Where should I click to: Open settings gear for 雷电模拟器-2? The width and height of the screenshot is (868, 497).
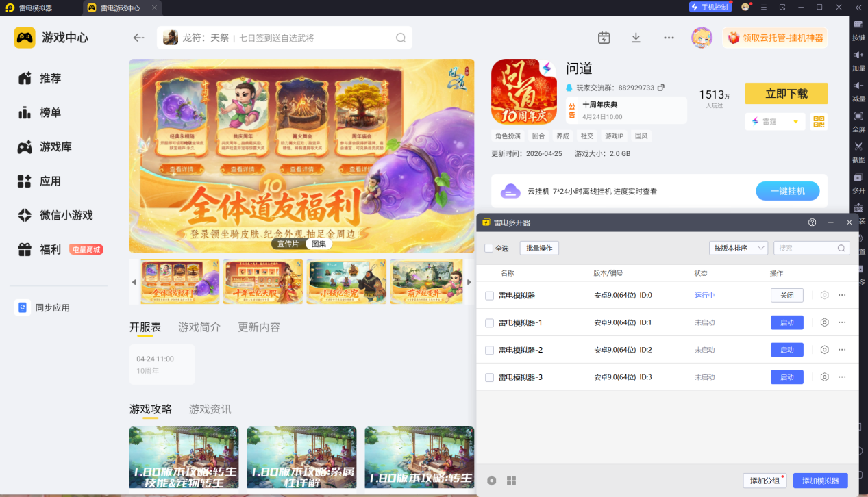pyautogui.click(x=824, y=350)
